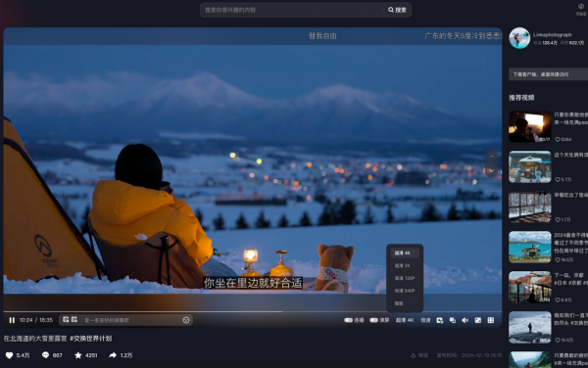This screenshot has width=588, height=368.
Task: Toggle danmaku display icon in comment box
Action: pos(66,320)
